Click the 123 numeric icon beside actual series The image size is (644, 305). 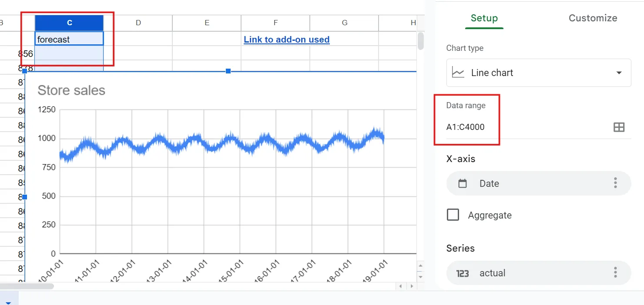click(x=462, y=273)
